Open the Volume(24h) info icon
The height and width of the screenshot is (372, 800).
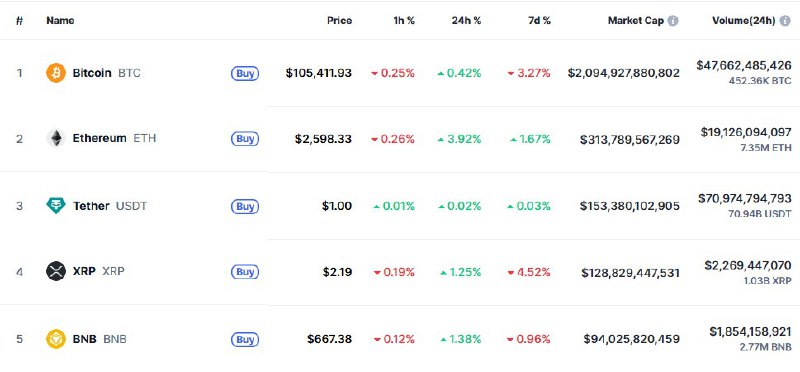tap(785, 21)
